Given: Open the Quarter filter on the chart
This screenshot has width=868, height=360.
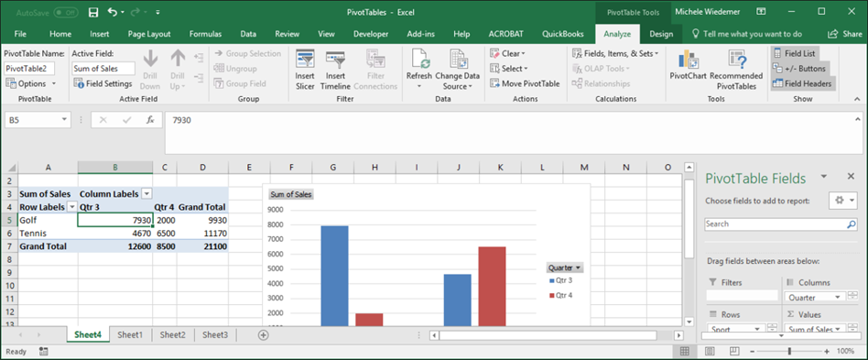Looking at the screenshot, I should coord(565,267).
